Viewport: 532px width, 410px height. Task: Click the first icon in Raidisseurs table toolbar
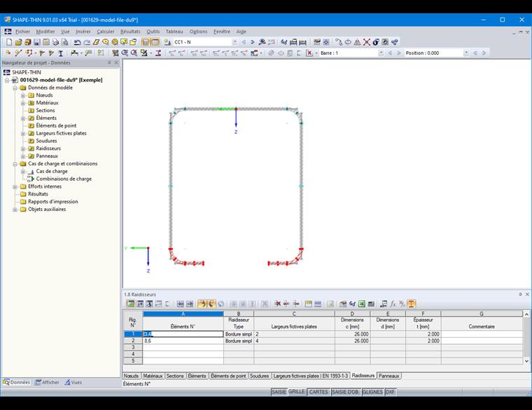130,303
